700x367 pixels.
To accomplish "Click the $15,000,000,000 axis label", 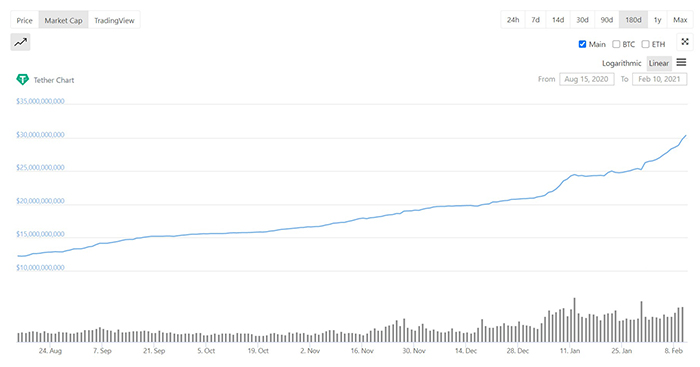I will pos(40,234).
